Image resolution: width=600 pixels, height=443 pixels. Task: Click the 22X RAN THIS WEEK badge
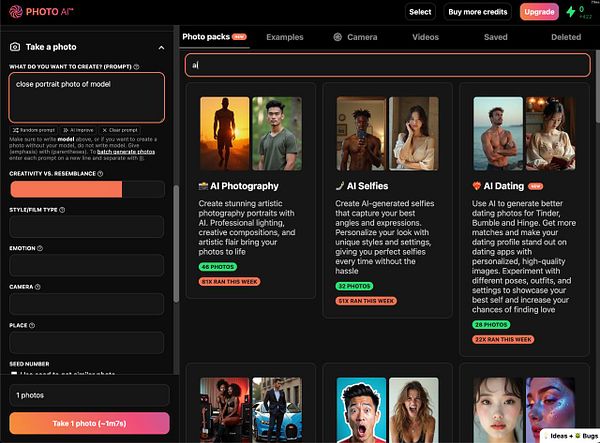click(503, 339)
